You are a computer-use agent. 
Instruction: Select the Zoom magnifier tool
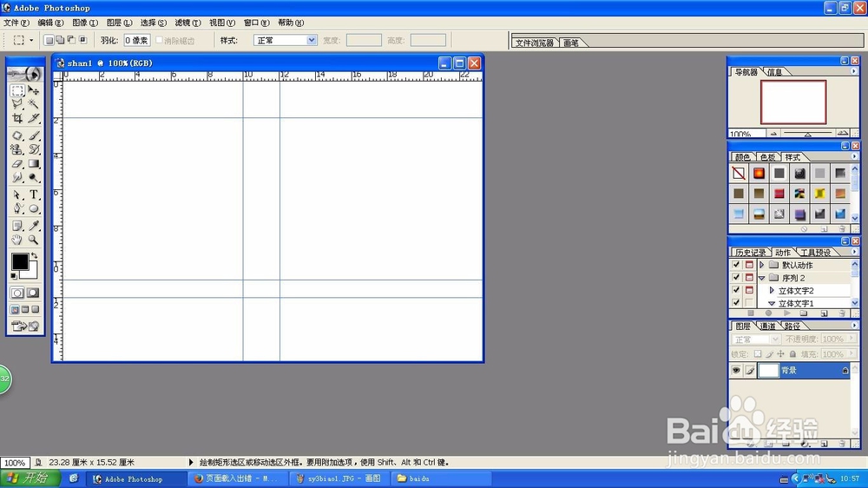34,240
